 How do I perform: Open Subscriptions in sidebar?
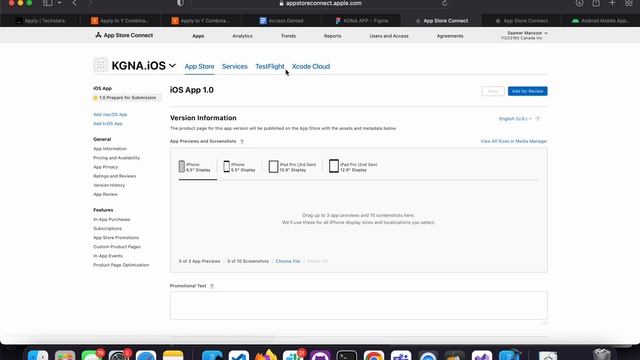point(107,229)
